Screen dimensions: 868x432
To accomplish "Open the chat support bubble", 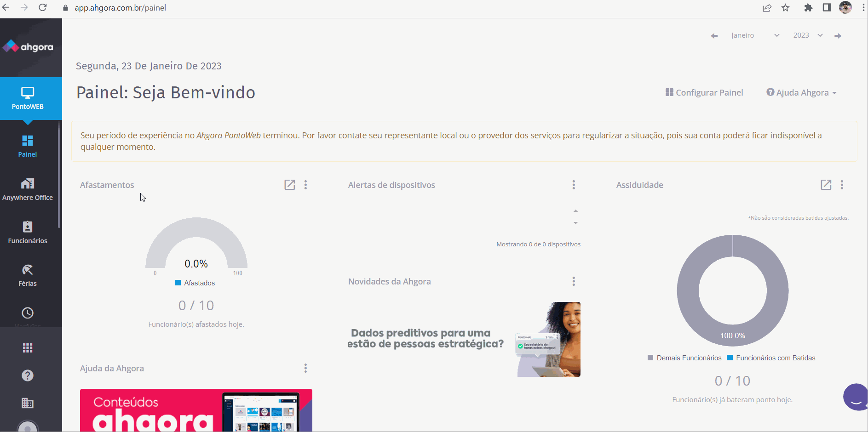I will (x=856, y=397).
